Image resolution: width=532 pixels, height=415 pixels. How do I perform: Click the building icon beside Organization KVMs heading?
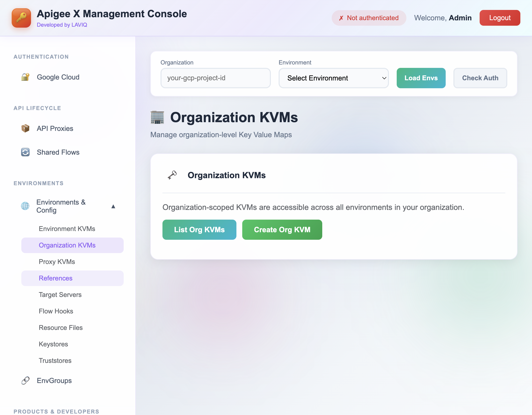click(x=157, y=117)
